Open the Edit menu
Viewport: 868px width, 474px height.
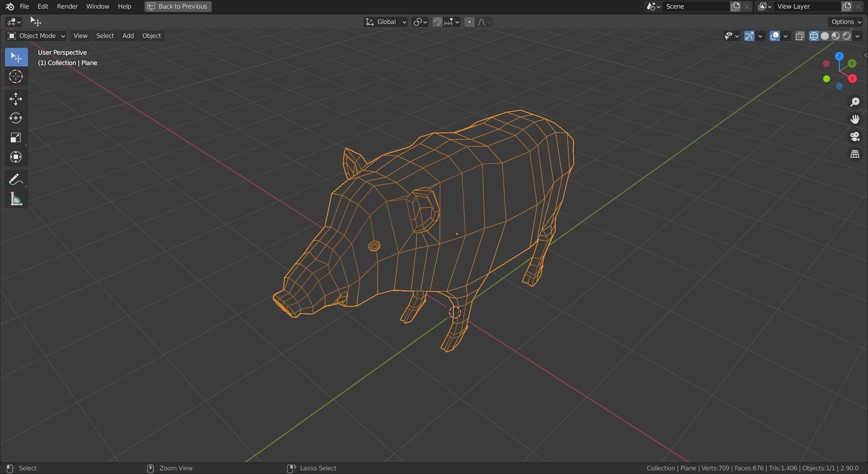(43, 6)
